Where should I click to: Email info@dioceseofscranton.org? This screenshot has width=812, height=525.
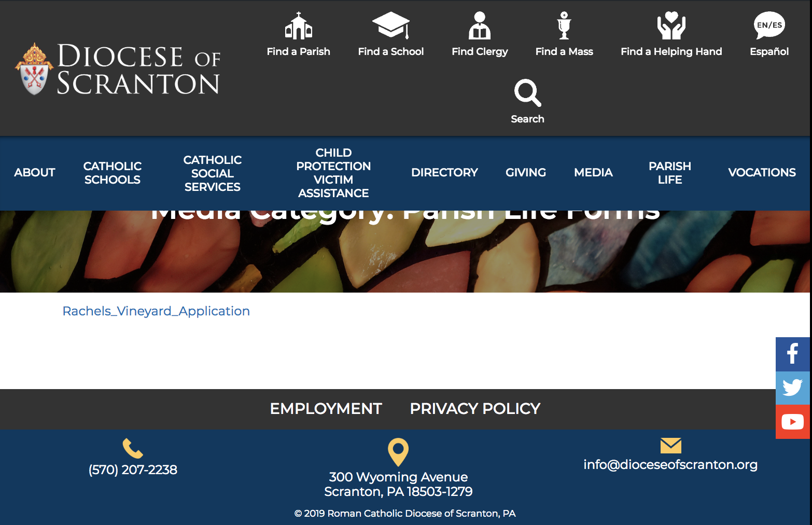click(670, 464)
